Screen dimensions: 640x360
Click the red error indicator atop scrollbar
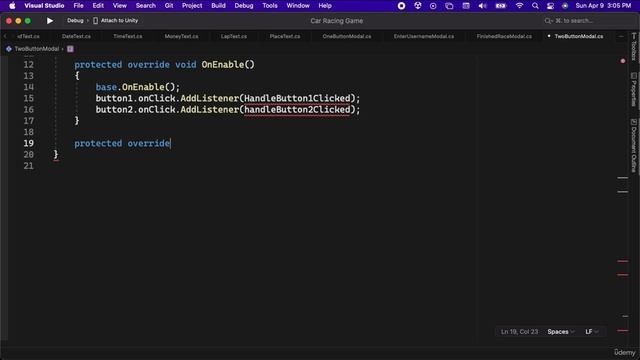623,61
